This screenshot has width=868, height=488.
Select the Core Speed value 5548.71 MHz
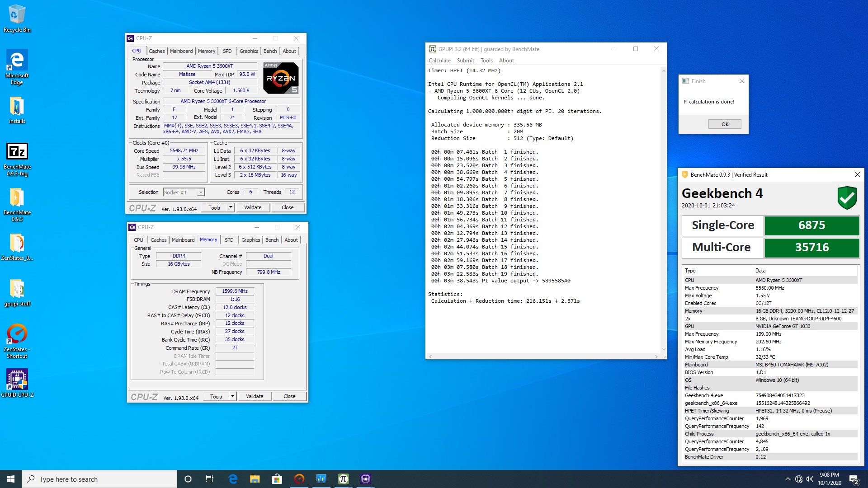pyautogui.click(x=184, y=151)
